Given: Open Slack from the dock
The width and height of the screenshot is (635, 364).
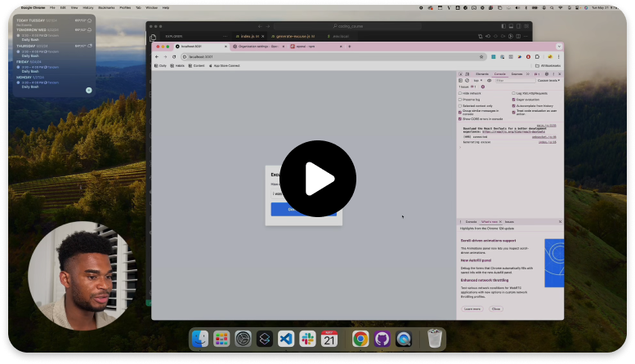Looking at the screenshot, I should click(308, 339).
